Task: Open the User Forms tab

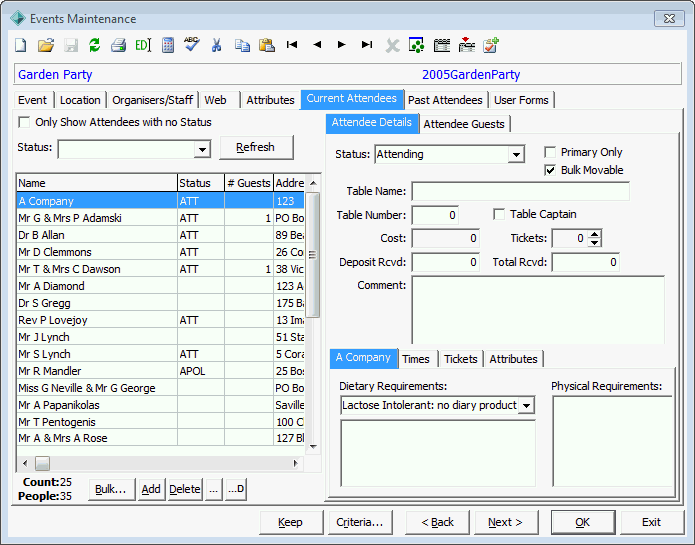Action: click(521, 100)
